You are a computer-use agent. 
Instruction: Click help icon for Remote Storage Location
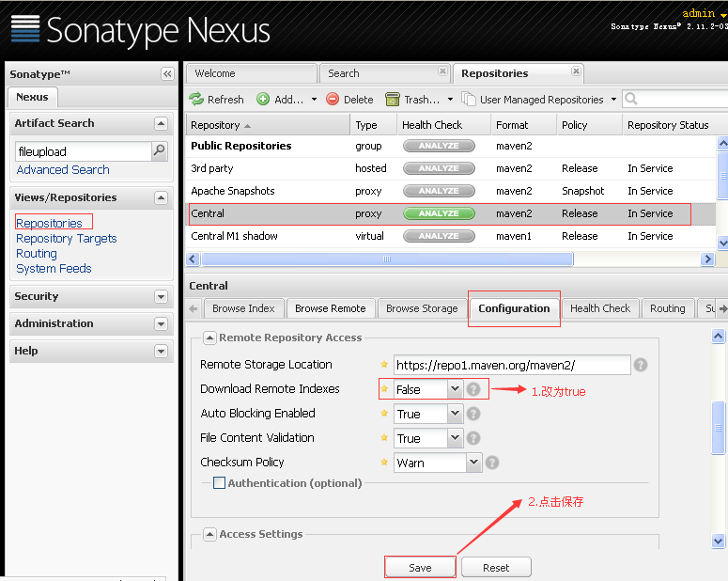tap(641, 365)
